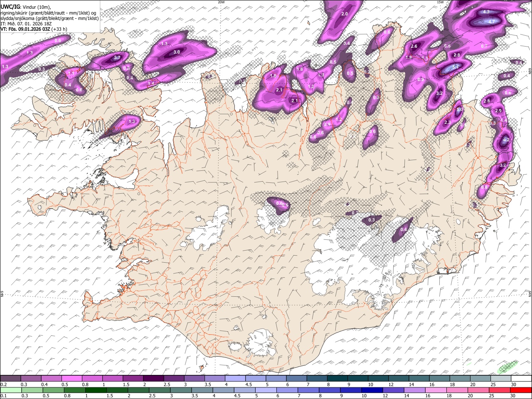Click the "1.8" snowfall value label
This screenshot has height=399, width=532.
pos(409,58)
